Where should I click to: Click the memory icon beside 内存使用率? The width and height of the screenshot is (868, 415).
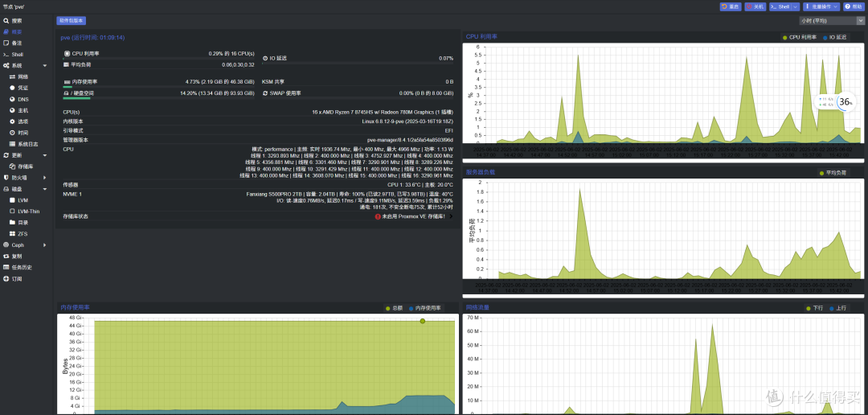pyautogui.click(x=67, y=81)
